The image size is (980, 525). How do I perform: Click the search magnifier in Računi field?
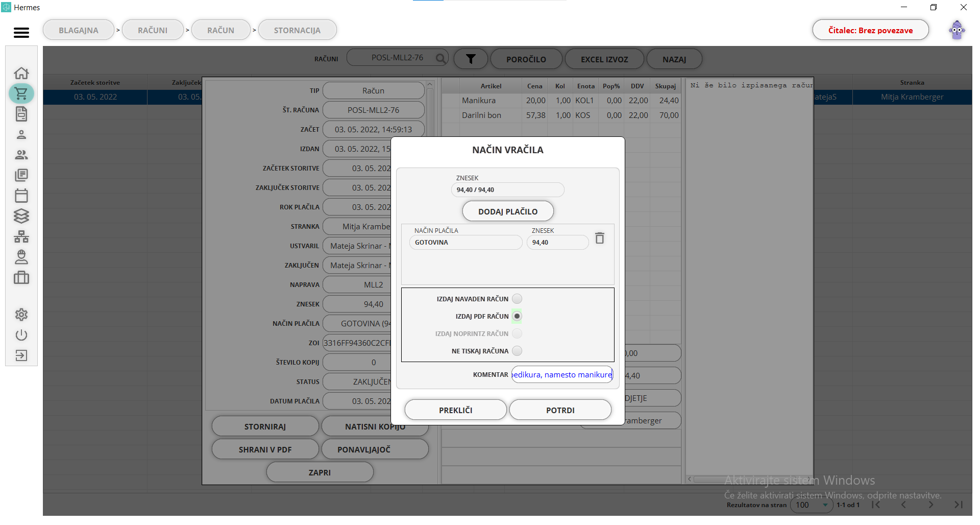(441, 58)
